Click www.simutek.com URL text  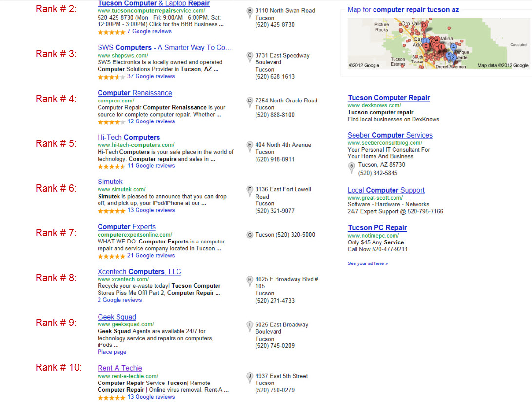(121, 189)
